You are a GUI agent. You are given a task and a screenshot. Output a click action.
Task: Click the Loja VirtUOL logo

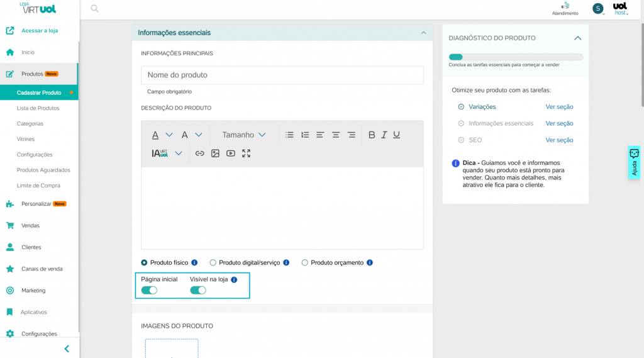[x=38, y=8]
